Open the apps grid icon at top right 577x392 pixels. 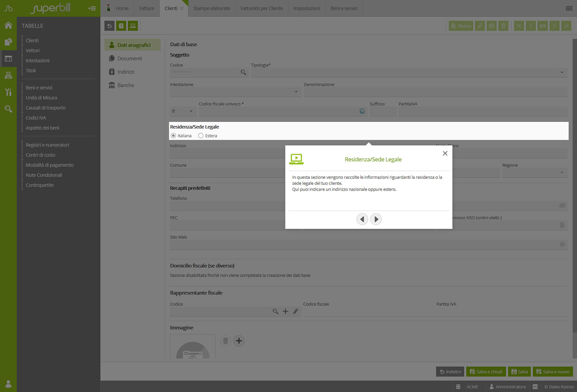coord(569,8)
